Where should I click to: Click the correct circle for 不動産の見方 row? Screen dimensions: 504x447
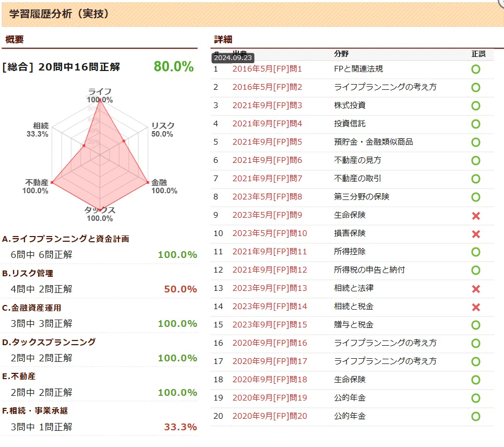pyautogui.click(x=476, y=161)
